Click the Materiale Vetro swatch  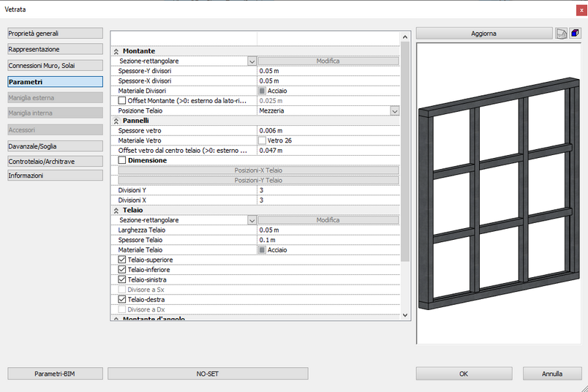click(262, 140)
